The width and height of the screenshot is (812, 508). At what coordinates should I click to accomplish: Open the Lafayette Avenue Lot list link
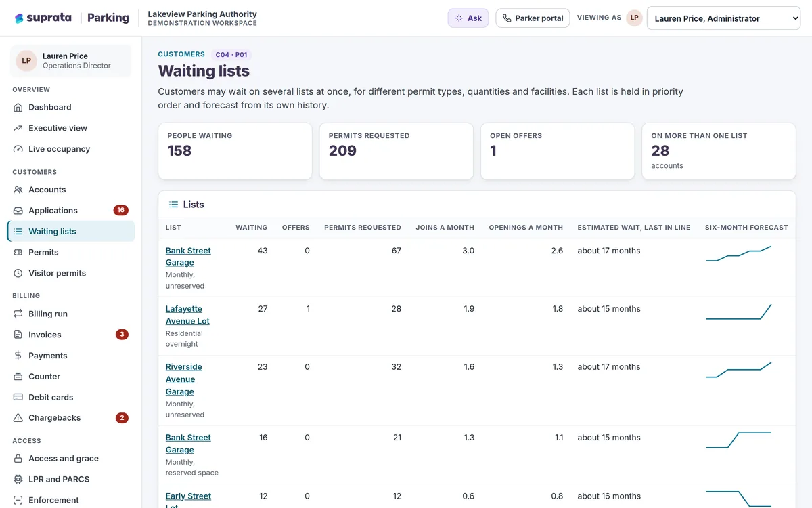click(x=187, y=315)
